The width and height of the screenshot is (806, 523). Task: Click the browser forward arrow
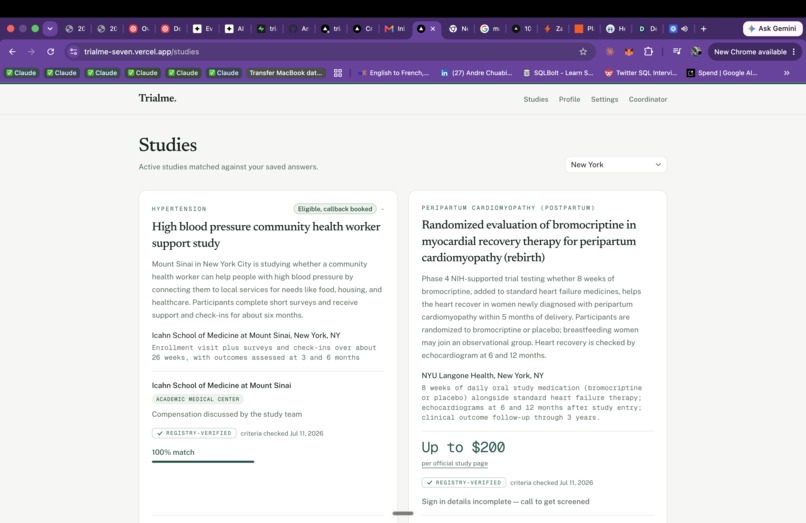pos(31,51)
